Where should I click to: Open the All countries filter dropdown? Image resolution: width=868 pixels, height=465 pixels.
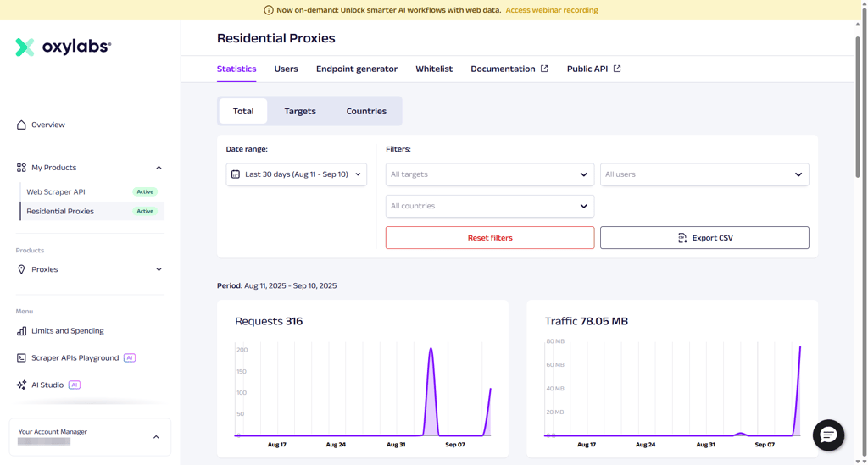click(x=490, y=206)
